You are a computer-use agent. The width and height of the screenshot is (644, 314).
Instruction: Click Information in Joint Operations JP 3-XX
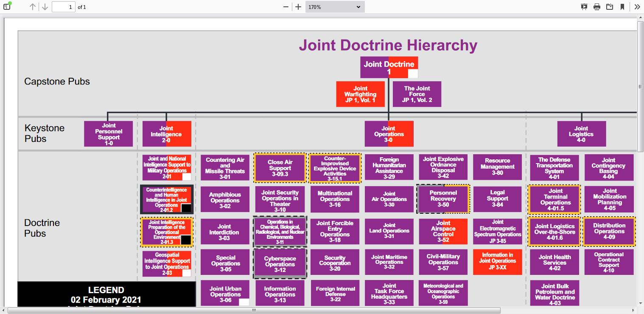click(497, 261)
